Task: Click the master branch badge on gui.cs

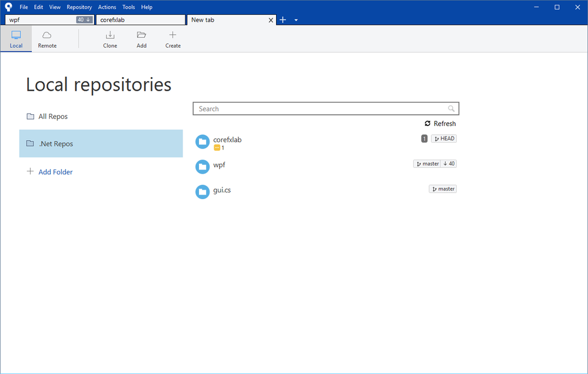Action: pyautogui.click(x=443, y=188)
